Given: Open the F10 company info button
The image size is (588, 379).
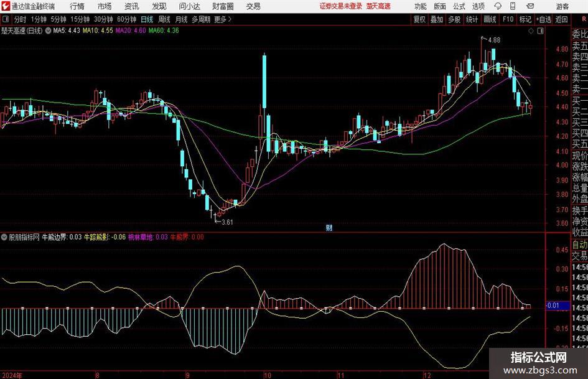Looking at the screenshot, I should pos(508,19).
